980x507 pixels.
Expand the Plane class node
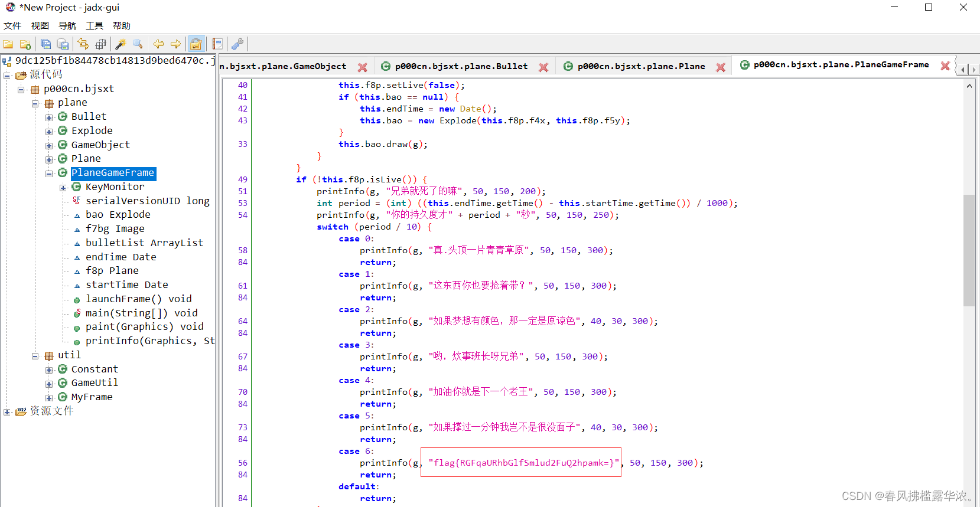click(x=49, y=159)
